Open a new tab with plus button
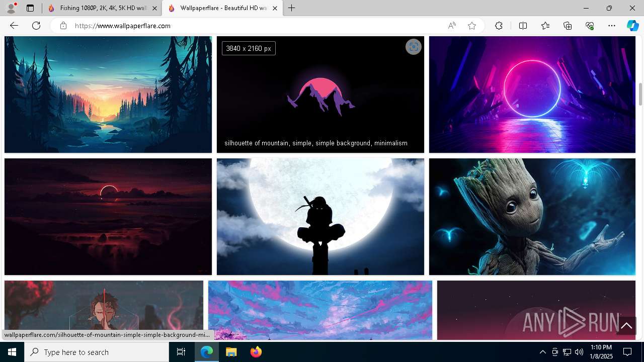The height and width of the screenshot is (362, 644). [291, 8]
